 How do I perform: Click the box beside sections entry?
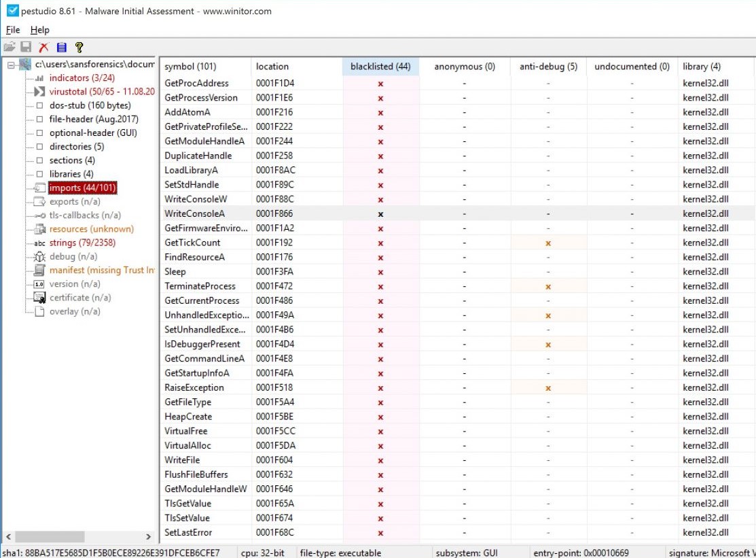[39, 160]
